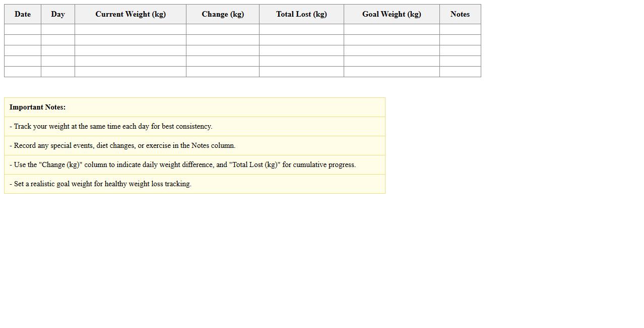Click the Goal Weight (kg) header
644x328 pixels.
coord(392,14)
